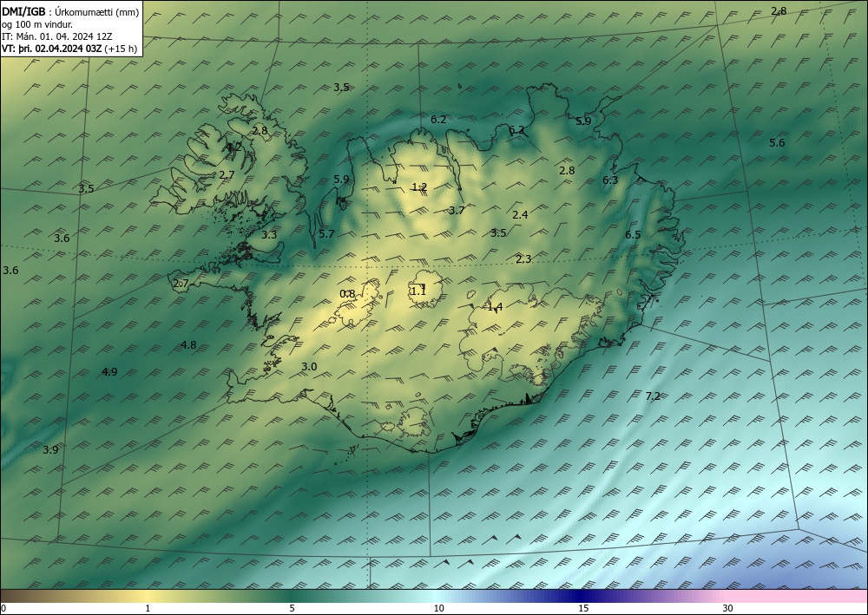Click the "og 100 m vindur." legend line
The width and height of the screenshot is (868, 615).
click(37, 24)
